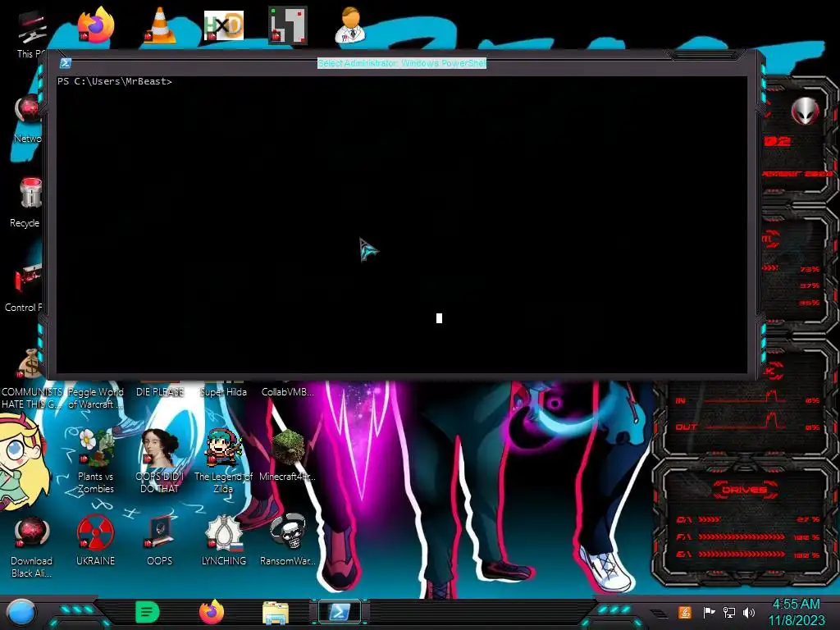Open the maze game desktop icon
Screen dimensions: 840x630
tap(288, 25)
